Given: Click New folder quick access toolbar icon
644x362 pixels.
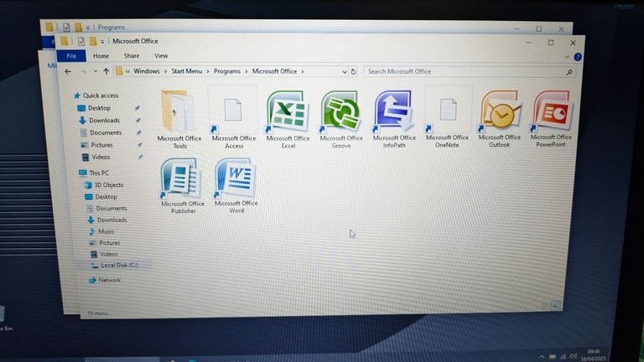Looking at the screenshot, I should coord(93,41).
